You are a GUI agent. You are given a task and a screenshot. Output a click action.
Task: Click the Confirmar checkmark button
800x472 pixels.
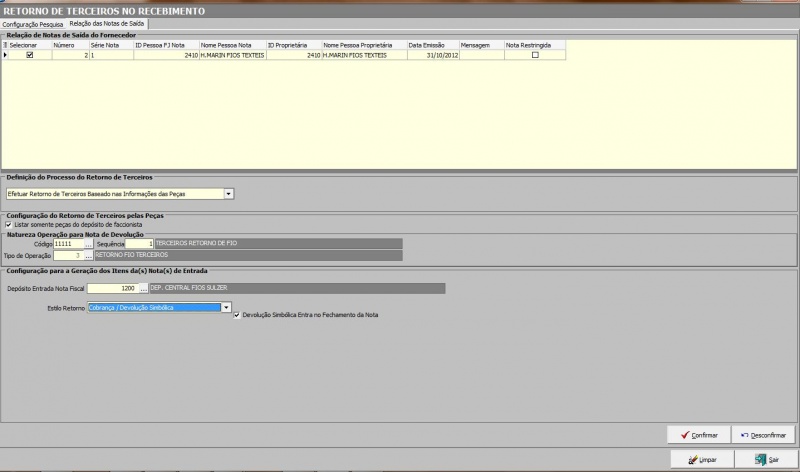pyautogui.click(x=698, y=435)
